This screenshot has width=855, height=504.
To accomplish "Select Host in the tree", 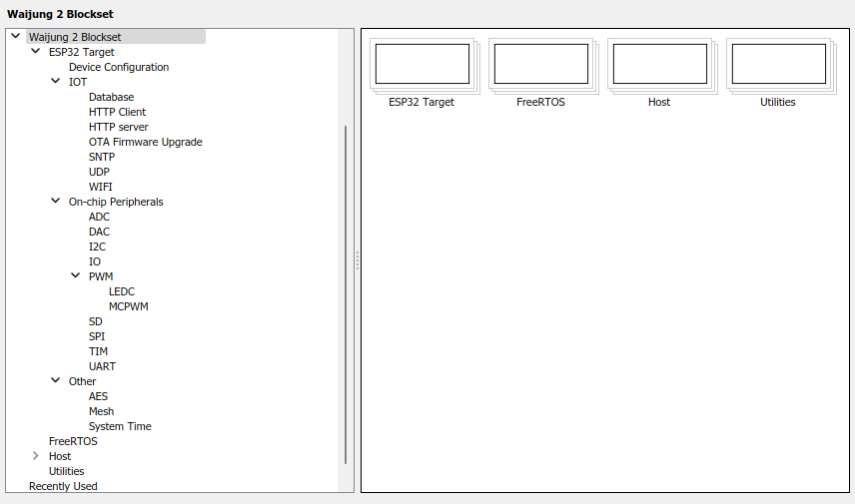I will point(60,457).
